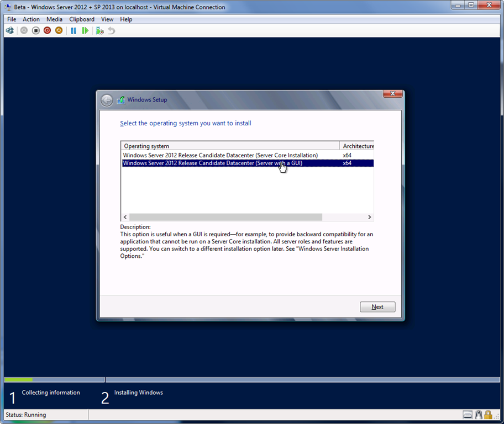Open the Clipboard menu
Viewport: 504px width, 424px height.
[x=82, y=19]
